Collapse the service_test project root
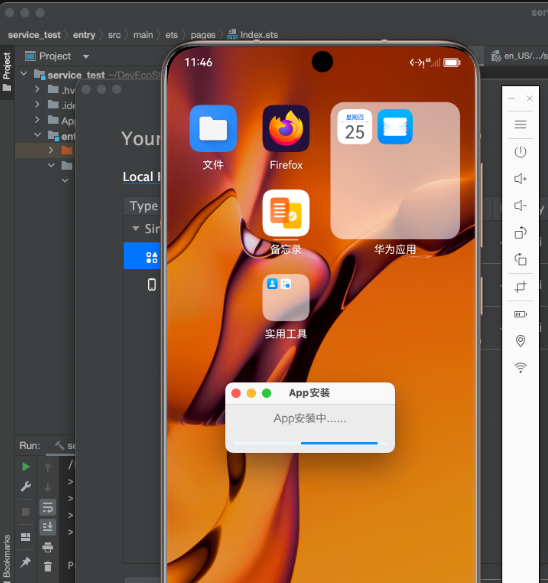 coord(24,73)
